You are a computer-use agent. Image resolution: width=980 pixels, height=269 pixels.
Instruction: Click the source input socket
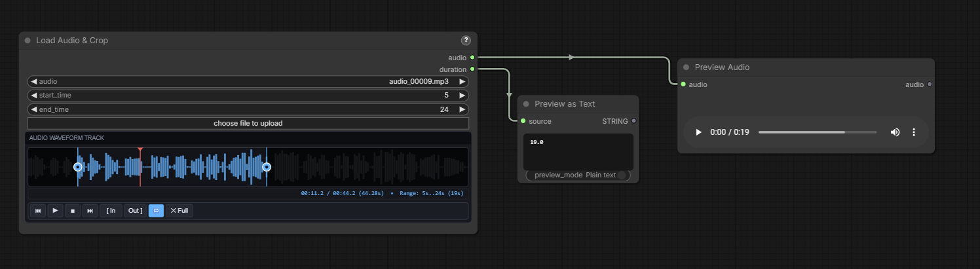[523, 121]
